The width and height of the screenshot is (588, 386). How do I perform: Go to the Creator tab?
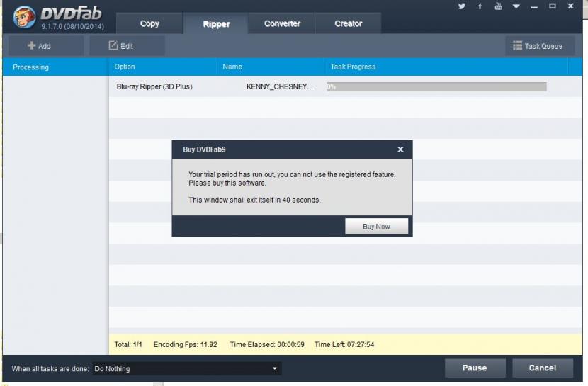point(348,23)
